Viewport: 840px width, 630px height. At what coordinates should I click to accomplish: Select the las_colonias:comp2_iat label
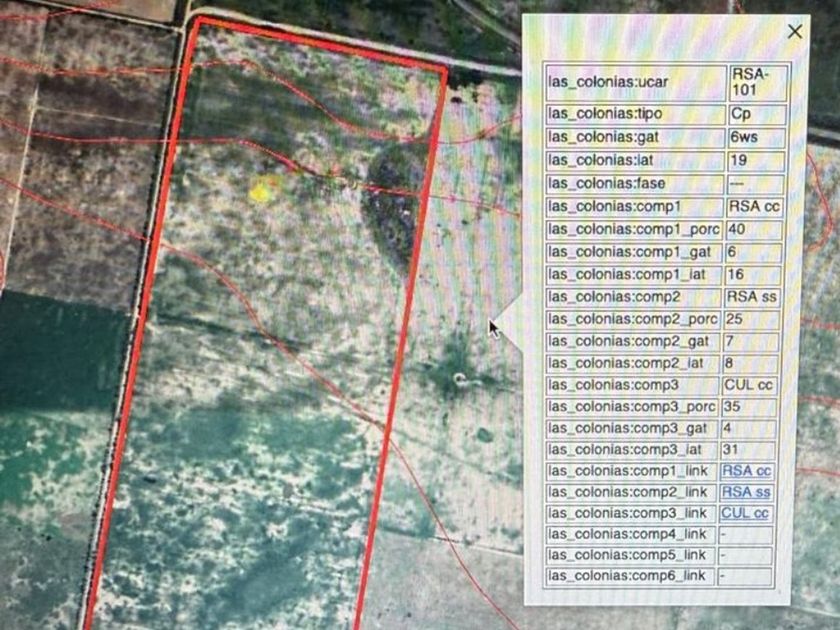(626, 363)
